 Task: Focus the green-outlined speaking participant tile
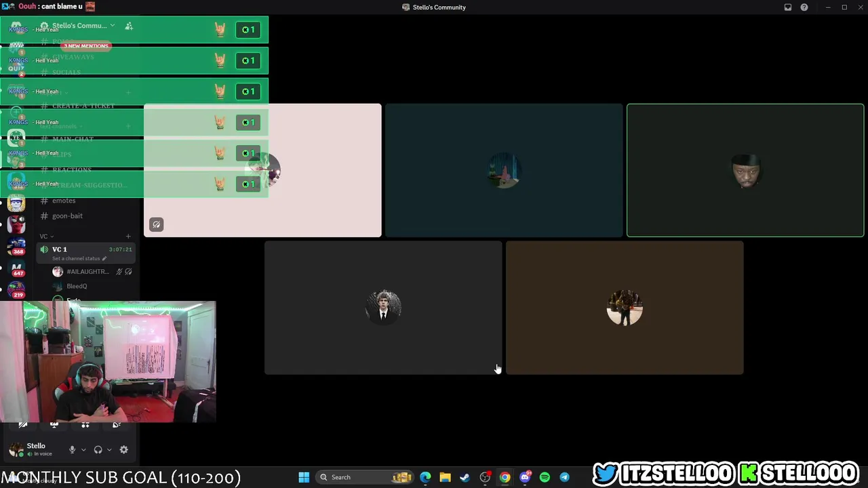click(x=745, y=170)
